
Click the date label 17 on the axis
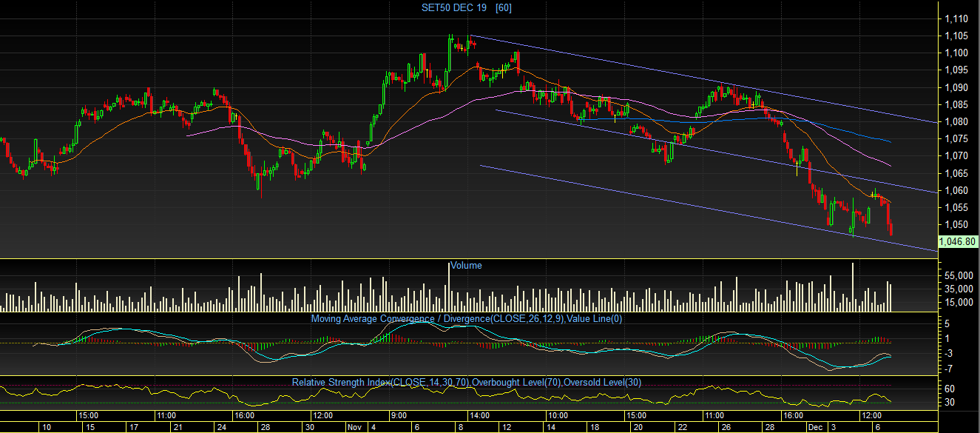point(135,427)
